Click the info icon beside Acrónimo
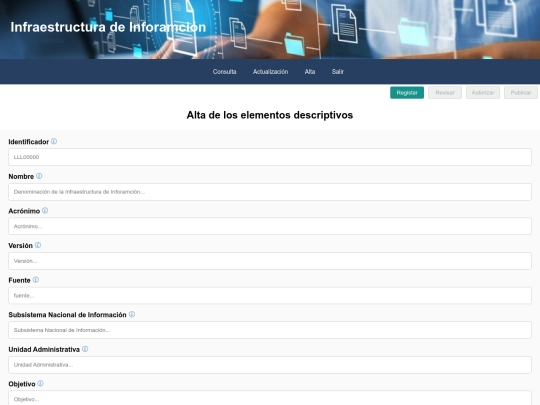This screenshot has width=540, height=405. (x=45, y=211)
